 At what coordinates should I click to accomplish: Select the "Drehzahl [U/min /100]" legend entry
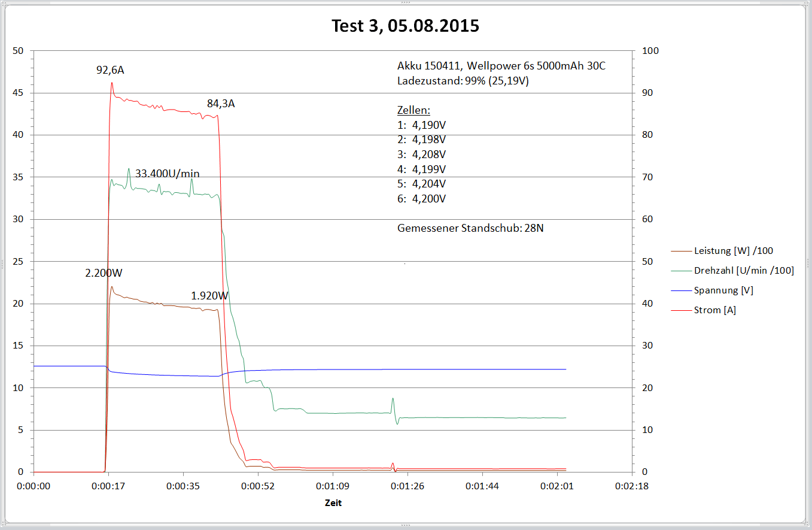pyautogui.click(x=744, y=271)
